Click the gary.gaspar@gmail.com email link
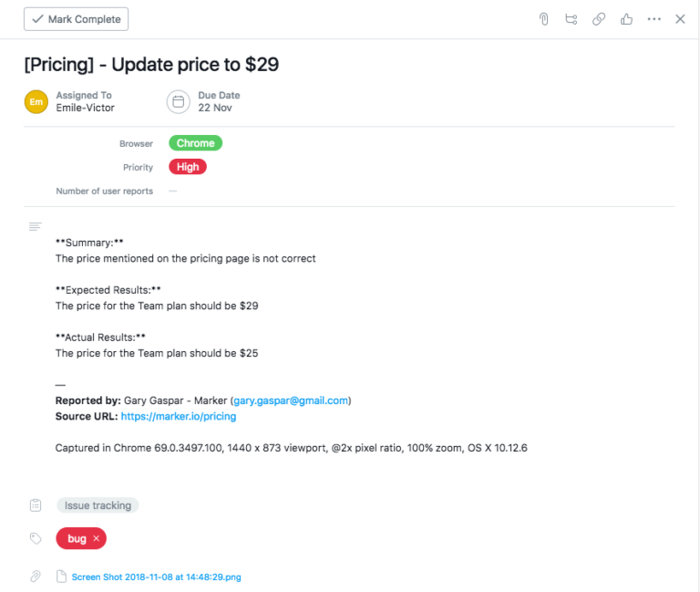The image size is (700, 592). [291, 400]
